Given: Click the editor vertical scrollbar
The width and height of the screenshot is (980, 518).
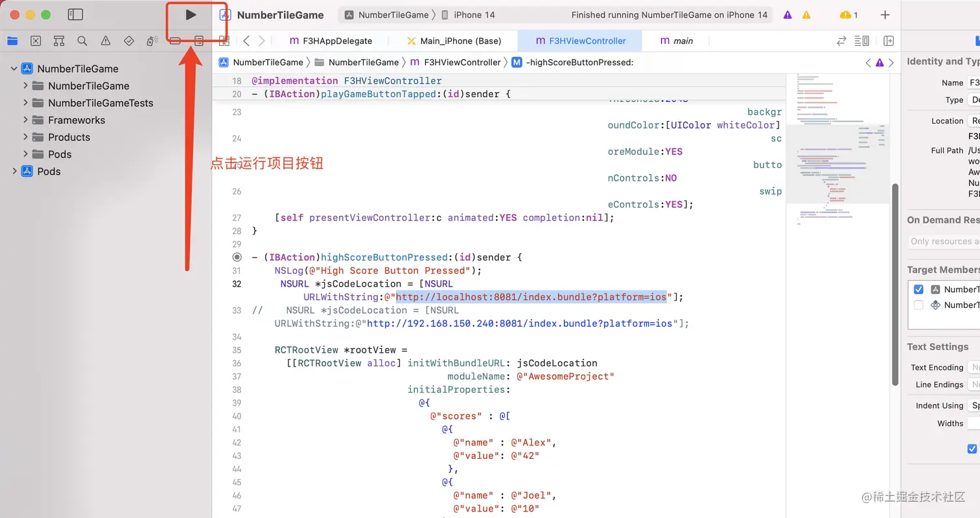Looking at the screenshot, I should pos(896,285).
